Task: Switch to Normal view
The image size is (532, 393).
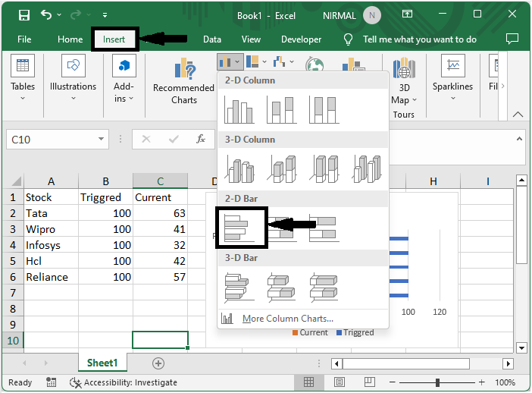Action: pos(308,382)
